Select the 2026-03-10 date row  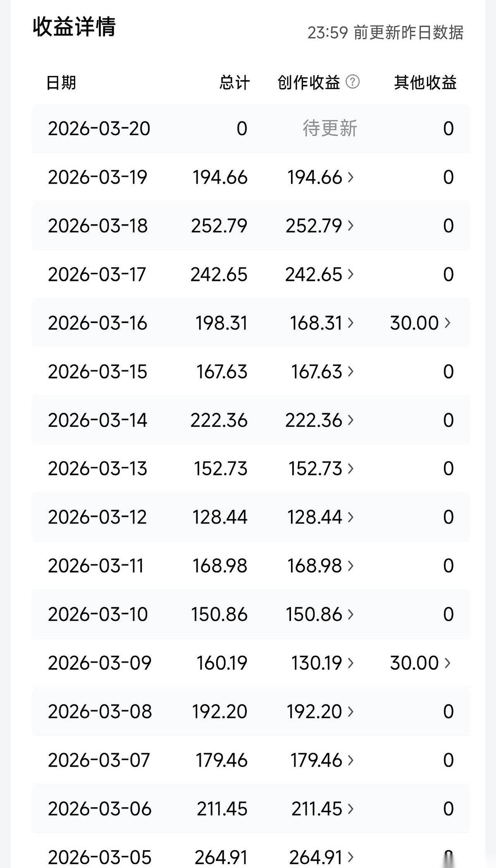click(x=251, y=614)
